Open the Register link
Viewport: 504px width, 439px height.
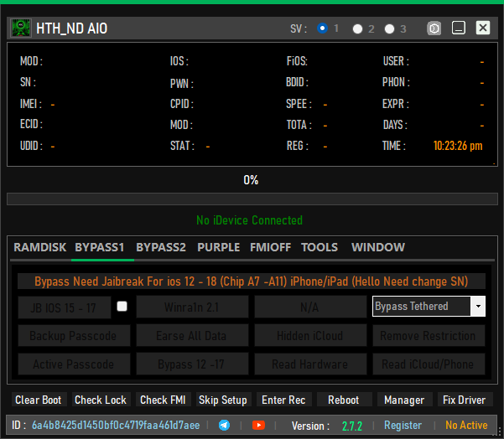coord(403,426)
